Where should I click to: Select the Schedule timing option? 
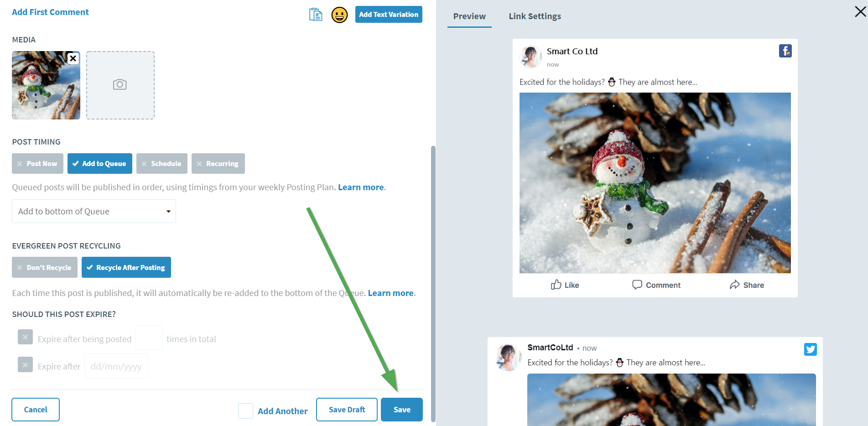162,163
